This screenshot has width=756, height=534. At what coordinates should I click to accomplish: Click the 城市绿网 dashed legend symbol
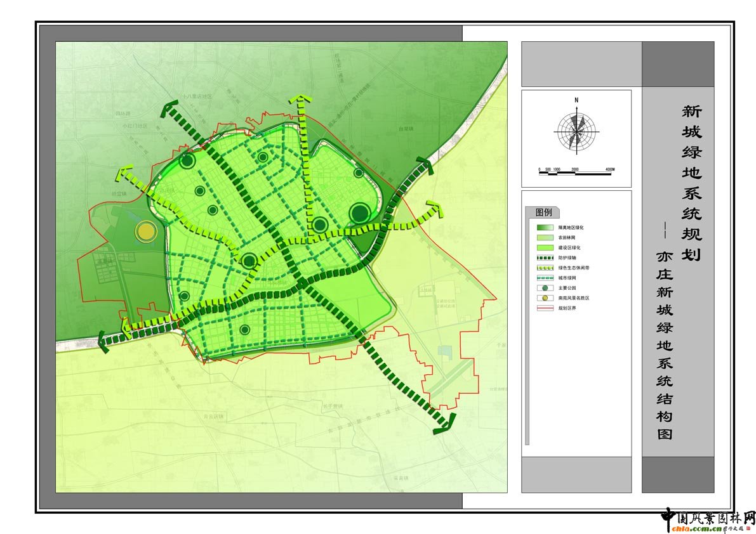click(x=545, y=278)
